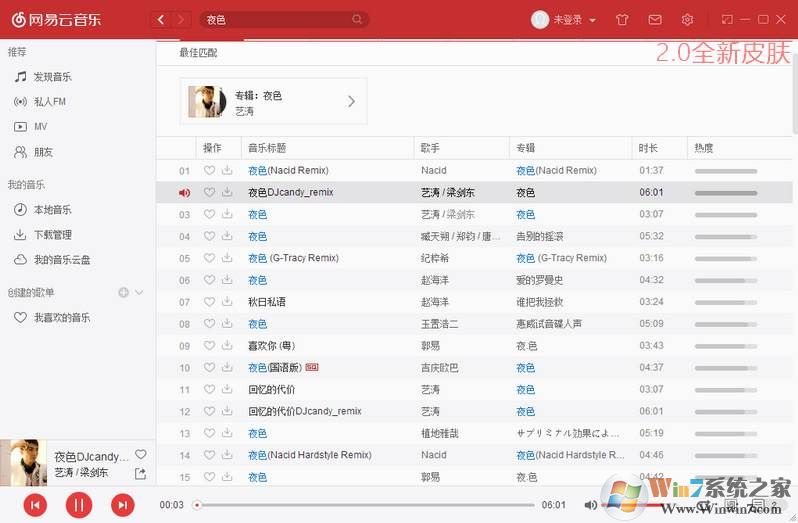Like the current track in player panel

pyautogui.click(x=141, y=454)
